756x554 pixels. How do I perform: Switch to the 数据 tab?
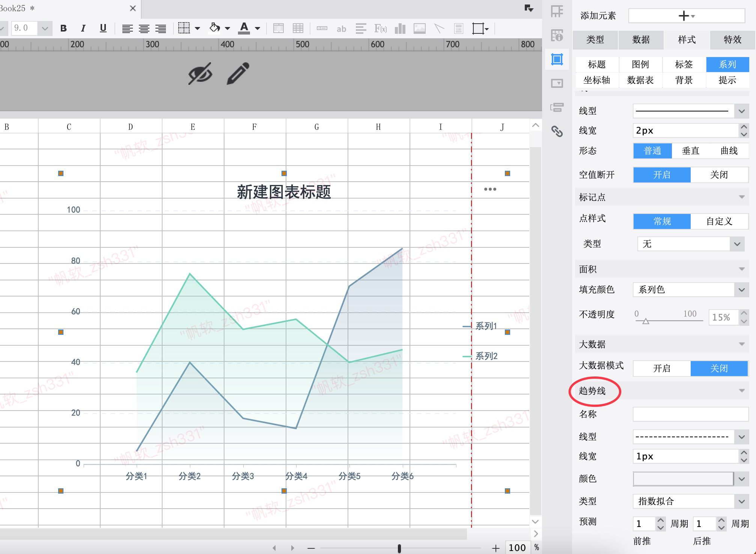(x=641, y=40)
